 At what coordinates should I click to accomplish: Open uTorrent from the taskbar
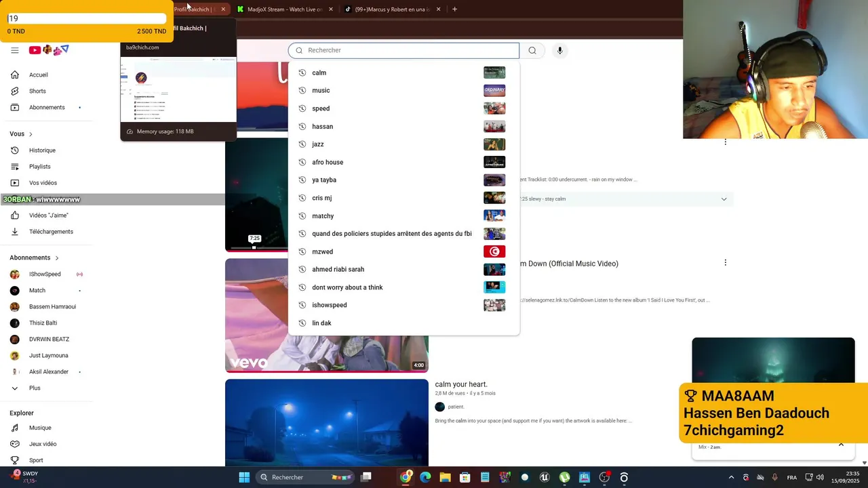pos(564,477)
